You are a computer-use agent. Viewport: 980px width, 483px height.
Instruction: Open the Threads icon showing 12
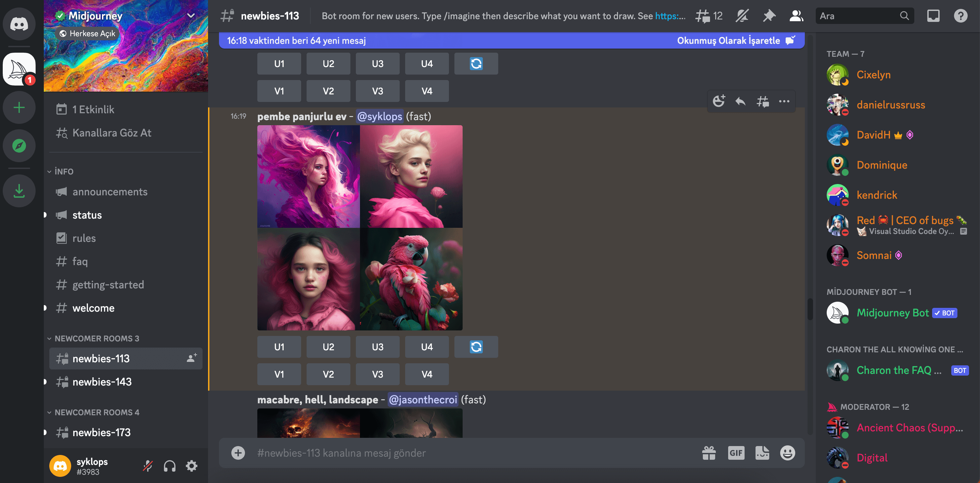pyautogui.click(x=709, y=16)
